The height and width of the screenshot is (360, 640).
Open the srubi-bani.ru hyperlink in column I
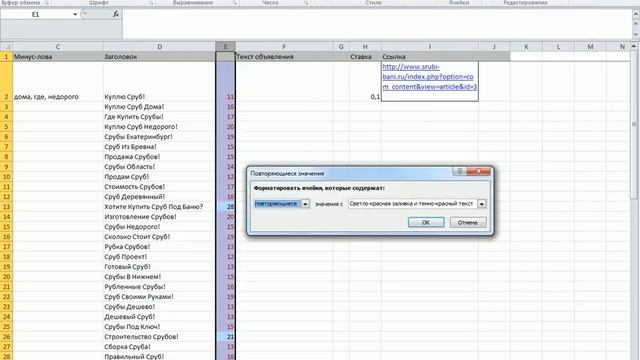[x=429, y=77]
